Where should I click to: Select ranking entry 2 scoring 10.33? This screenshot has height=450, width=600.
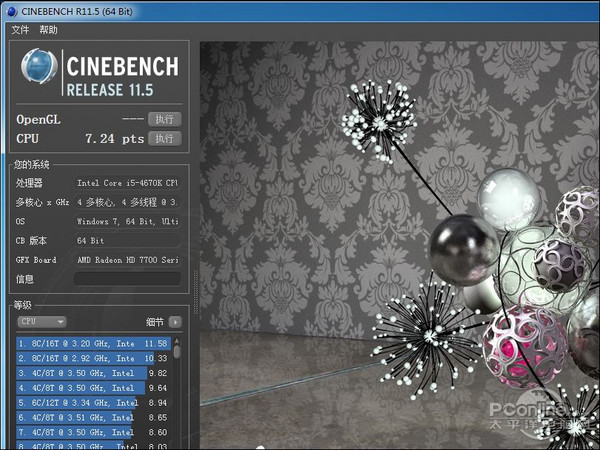92,358
